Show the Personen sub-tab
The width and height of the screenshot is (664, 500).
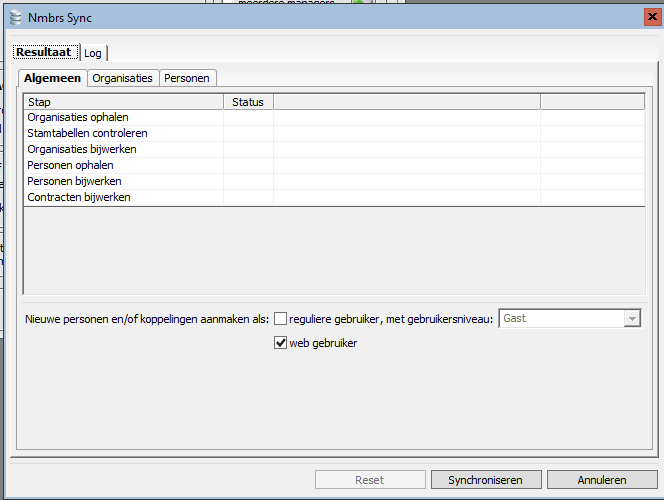click(187, 78)
